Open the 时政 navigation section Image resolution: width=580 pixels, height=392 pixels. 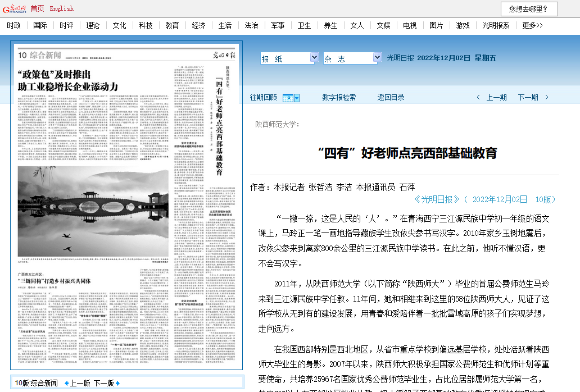[x=14, y=25]
